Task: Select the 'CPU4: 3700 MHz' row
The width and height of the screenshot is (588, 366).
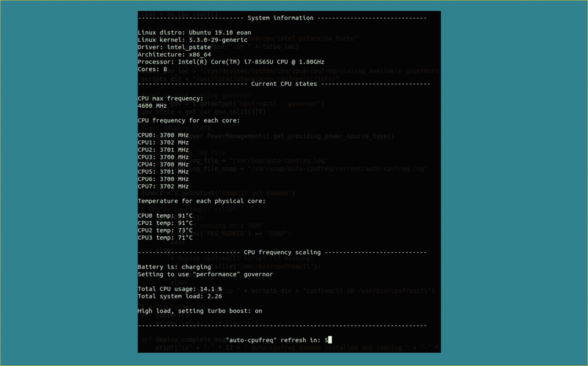Action: tap(163, 164)
